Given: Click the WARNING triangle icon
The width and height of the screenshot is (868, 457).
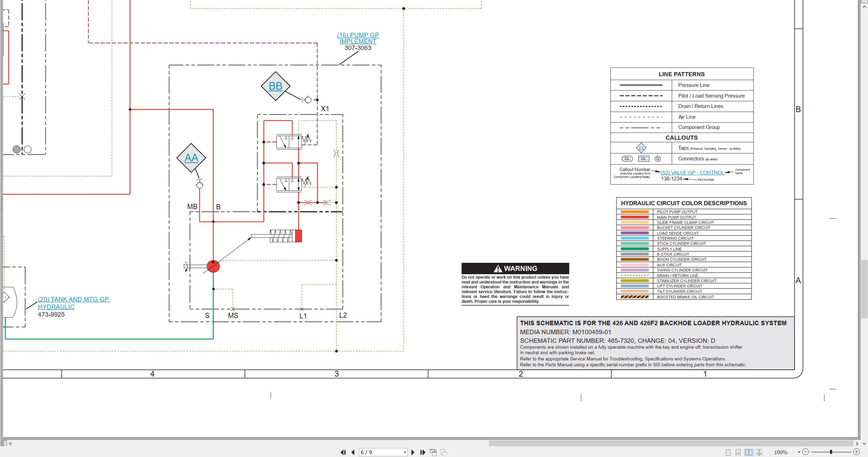Looking at the screenshot, I should coord(498,268).
